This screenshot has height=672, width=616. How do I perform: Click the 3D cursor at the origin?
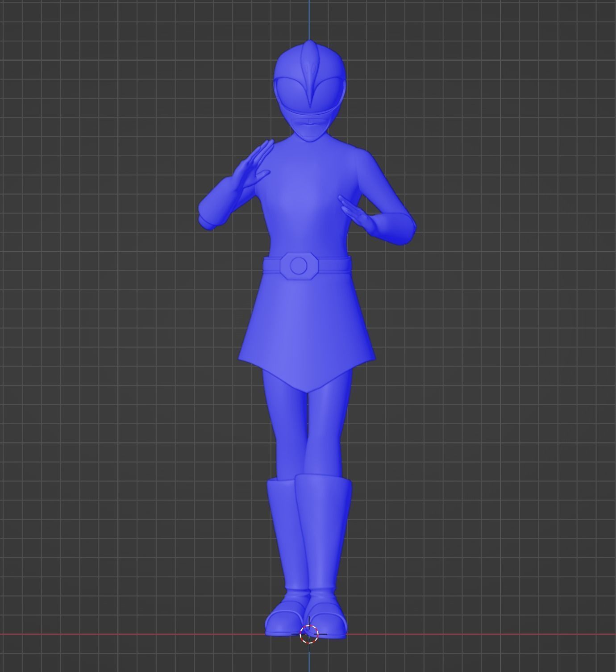(x=309, y=634)
